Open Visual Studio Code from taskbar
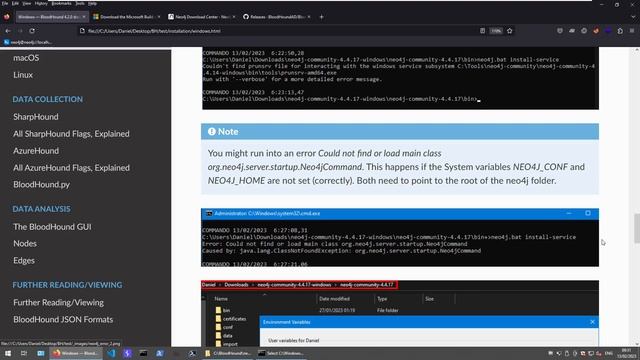 pos(111,353)
